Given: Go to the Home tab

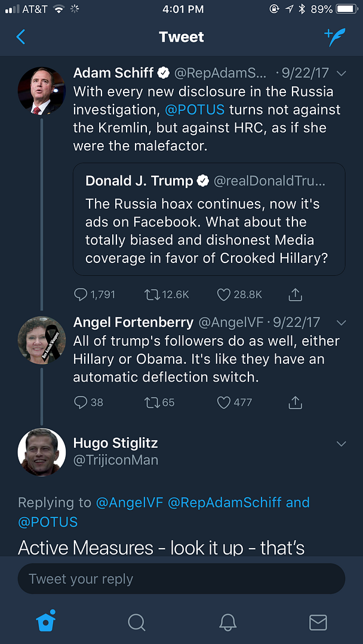Looking at the screenshot, I should click(x=46, y=622).
